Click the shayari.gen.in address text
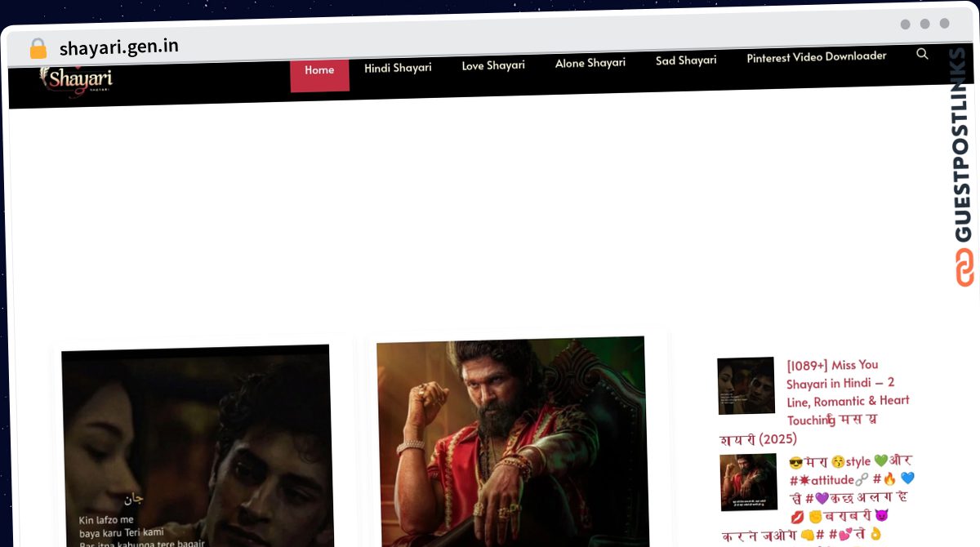 coord(119,47)
